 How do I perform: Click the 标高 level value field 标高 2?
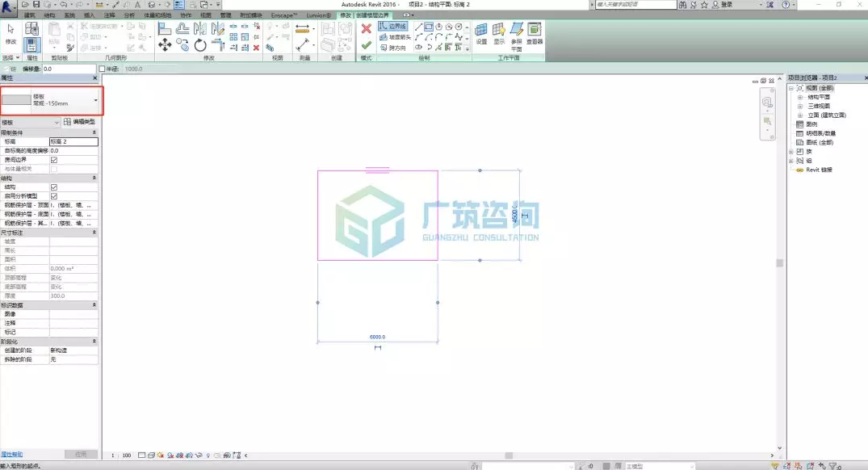[73, 141]
